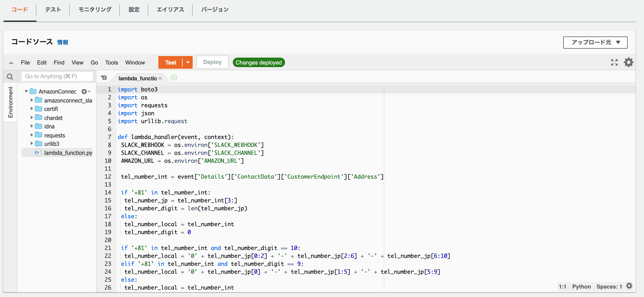Select the idna folder in tree
The width and height of the screenshot is (644, 297).
tap(49, 126)
